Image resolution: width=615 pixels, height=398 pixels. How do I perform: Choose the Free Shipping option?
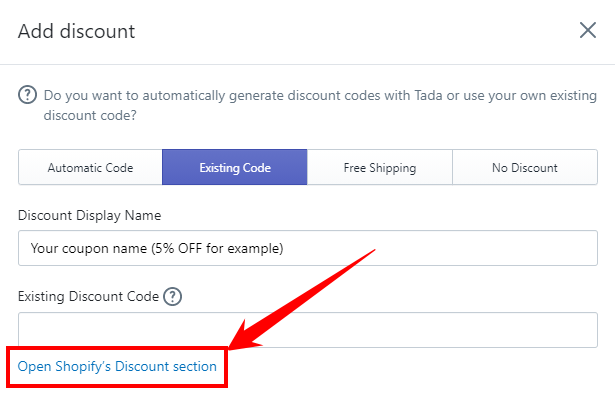coord(380,167)
